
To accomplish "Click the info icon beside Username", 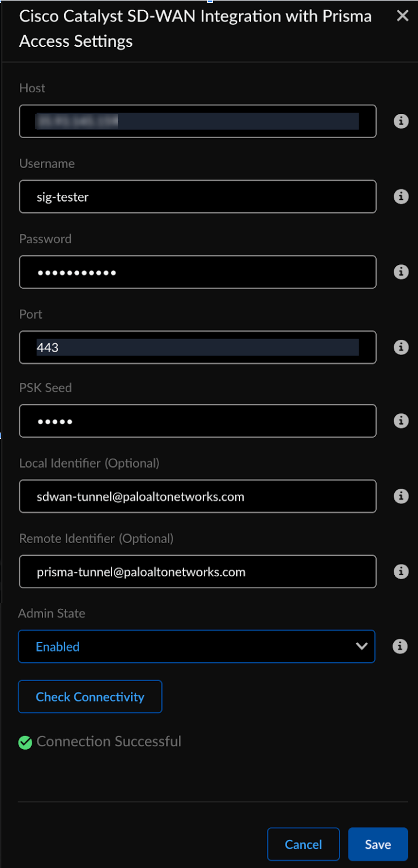I will click(x=401, y=196).
